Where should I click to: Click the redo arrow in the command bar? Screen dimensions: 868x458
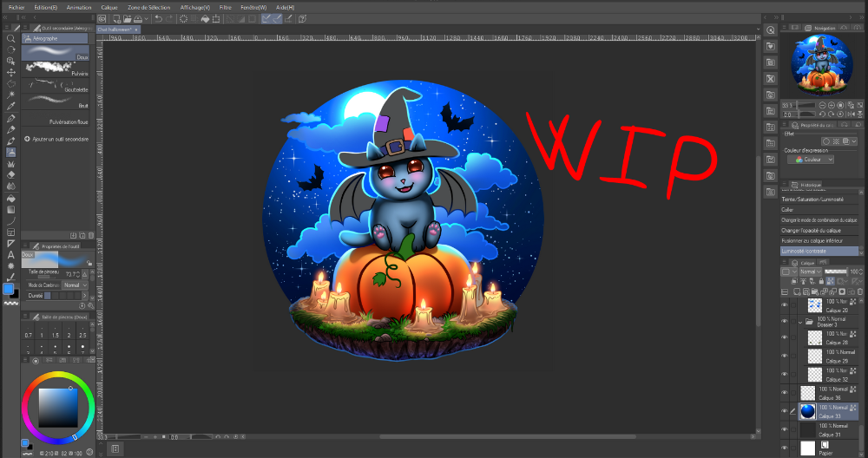click(169, 18)
